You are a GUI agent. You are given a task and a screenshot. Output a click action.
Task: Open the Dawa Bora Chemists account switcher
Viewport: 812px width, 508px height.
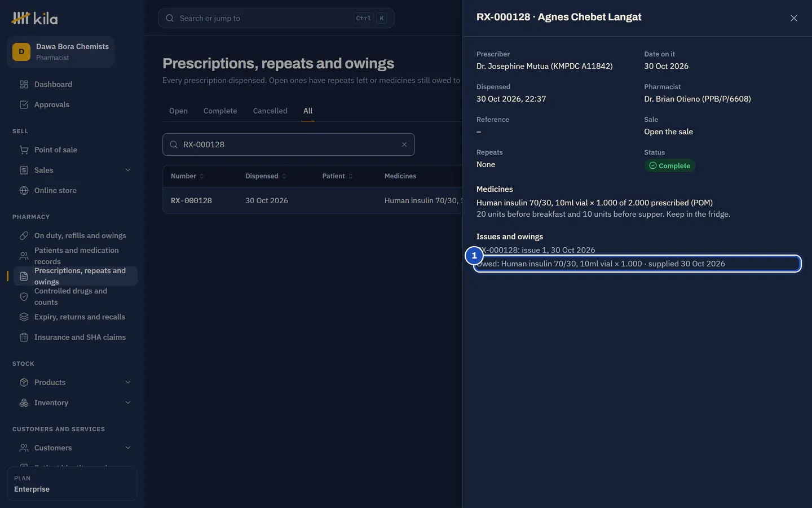coord(61,52)
